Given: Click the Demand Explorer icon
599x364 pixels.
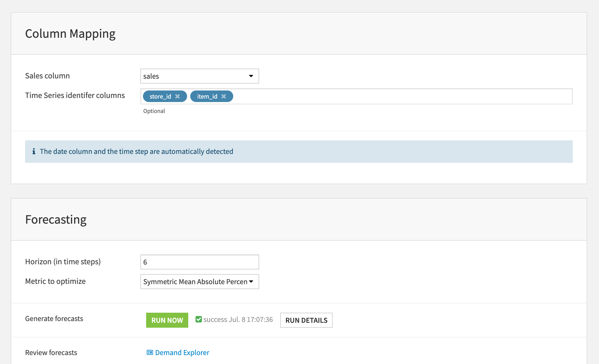Looking at the screenshot, I should point(150,352).
